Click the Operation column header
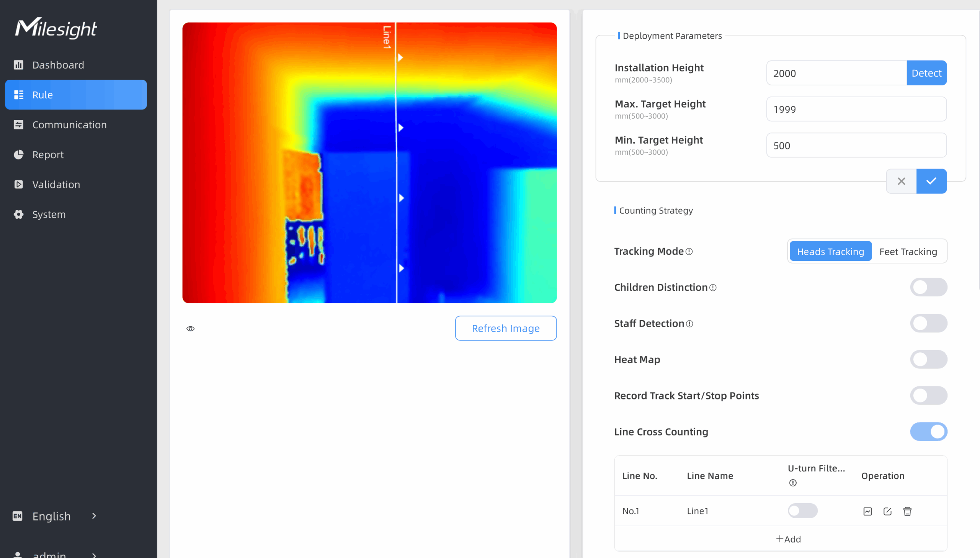The height and width of the screenshot is (558, 980). point(883,476)
